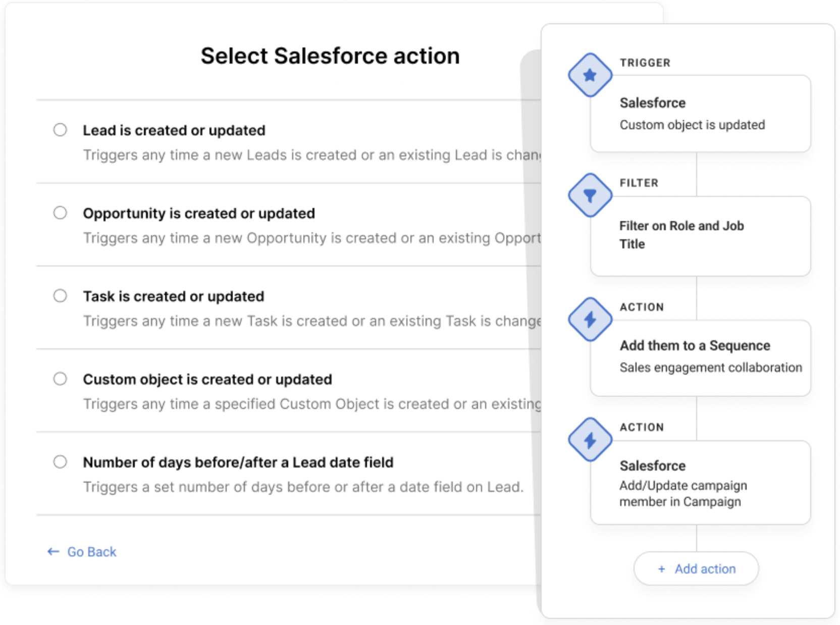Click the funnel filter icon

coord(590,195)
